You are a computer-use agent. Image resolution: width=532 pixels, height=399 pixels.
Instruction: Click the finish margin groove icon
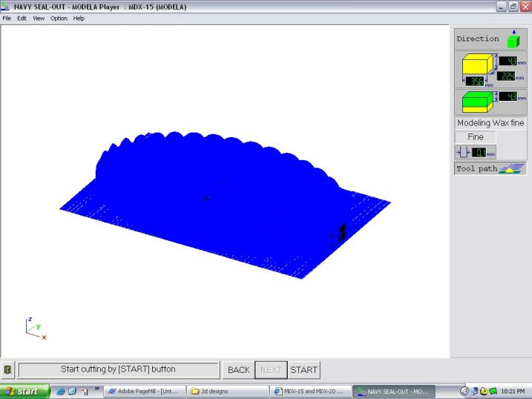[464, 152]
